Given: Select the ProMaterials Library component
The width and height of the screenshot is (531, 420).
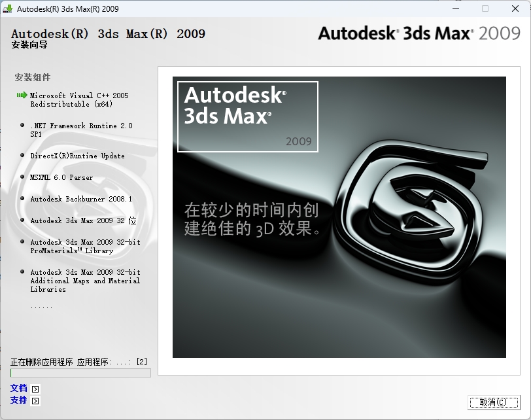Looking at the screenshot, I should pos(85,246).
